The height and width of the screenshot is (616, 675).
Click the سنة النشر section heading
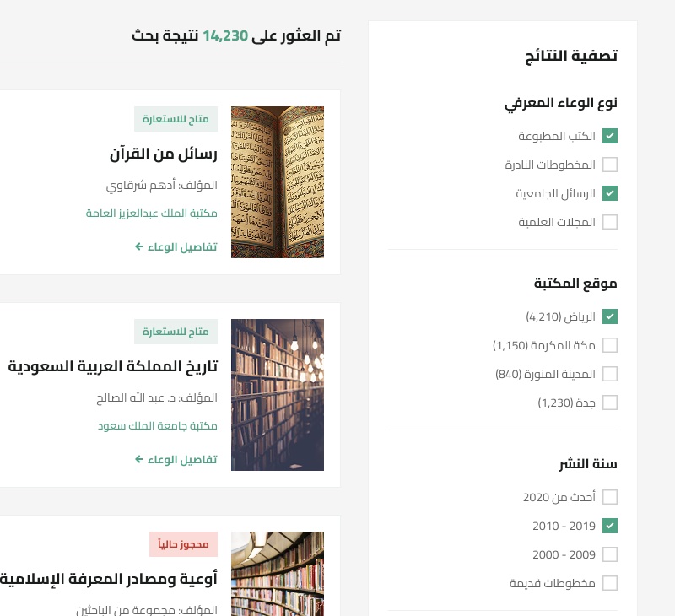click(x=588, y=464)
